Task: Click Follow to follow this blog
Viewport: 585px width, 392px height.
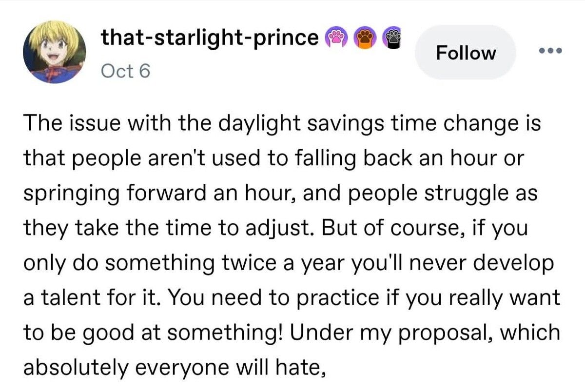Action: click(x=467, y=53)
